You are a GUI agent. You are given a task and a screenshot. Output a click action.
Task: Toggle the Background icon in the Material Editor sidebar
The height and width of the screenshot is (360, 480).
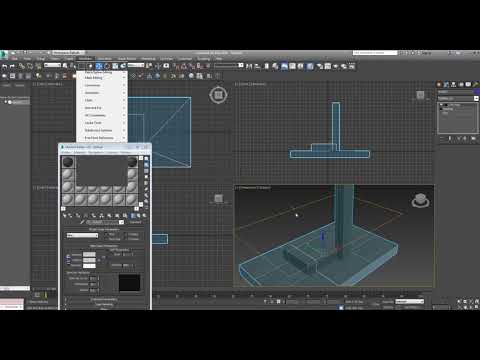point(146,171)
